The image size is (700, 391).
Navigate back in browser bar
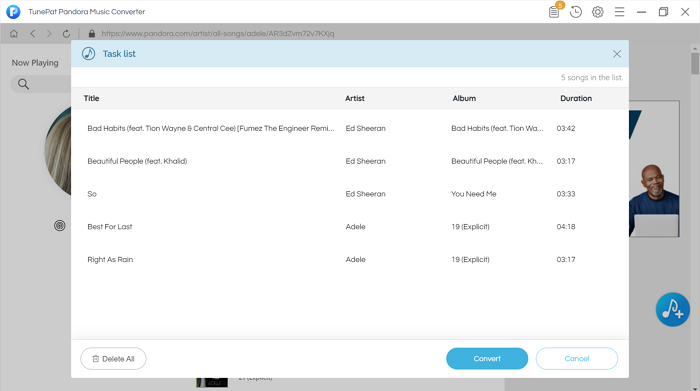click(x=33, y=33)
